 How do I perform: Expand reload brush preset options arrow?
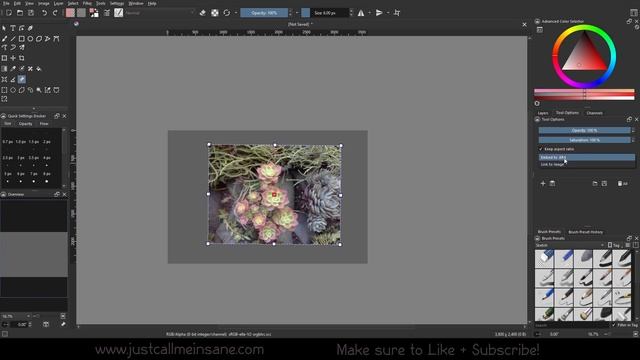click(236, 13)
